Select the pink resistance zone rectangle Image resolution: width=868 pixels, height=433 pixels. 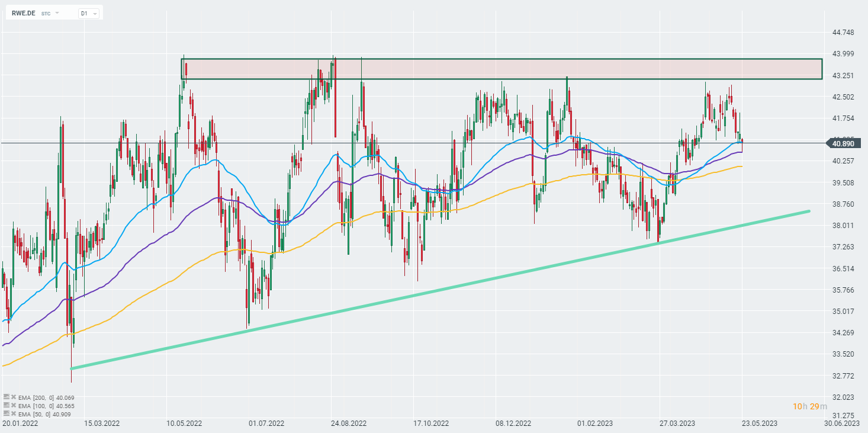[x=501, y=69]
